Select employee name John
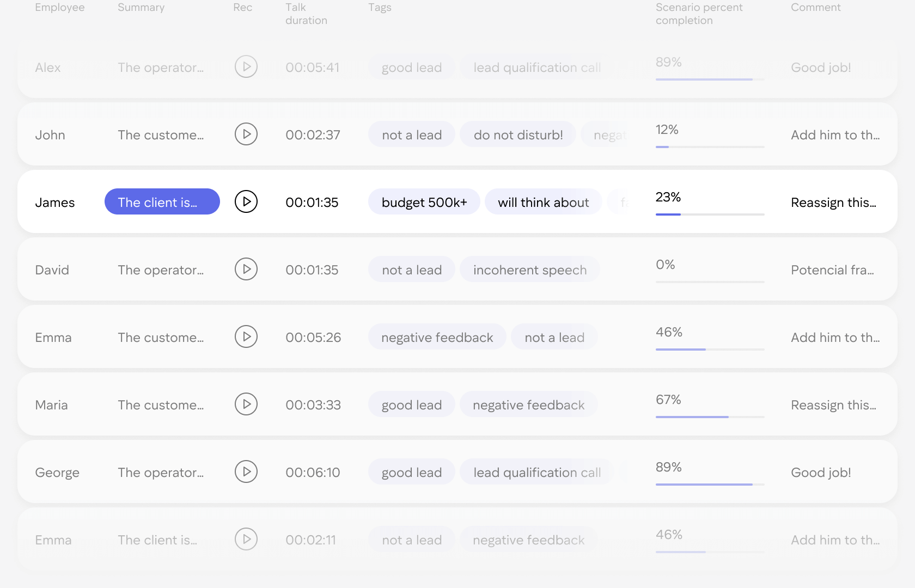The image size is (915, 588). (x=50, y=135)
